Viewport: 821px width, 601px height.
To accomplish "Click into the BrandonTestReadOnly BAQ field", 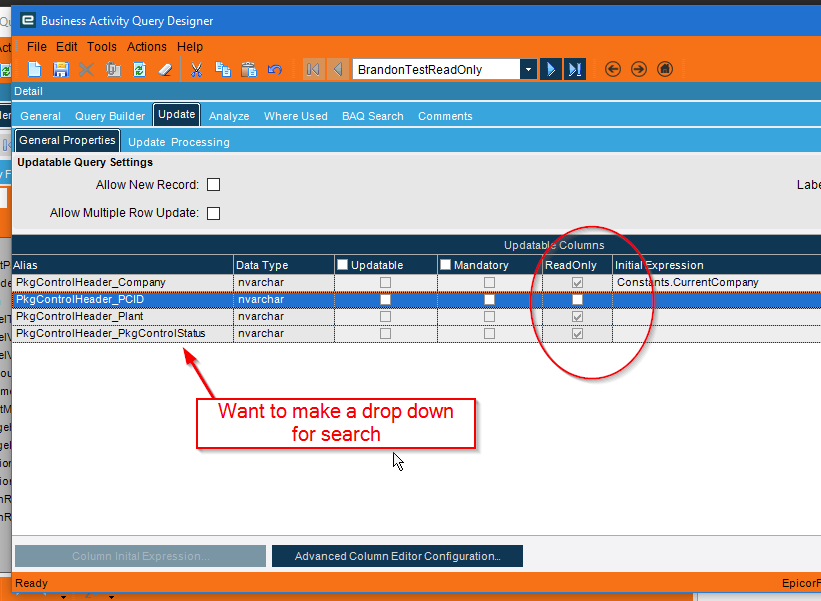I will (437, 69).
